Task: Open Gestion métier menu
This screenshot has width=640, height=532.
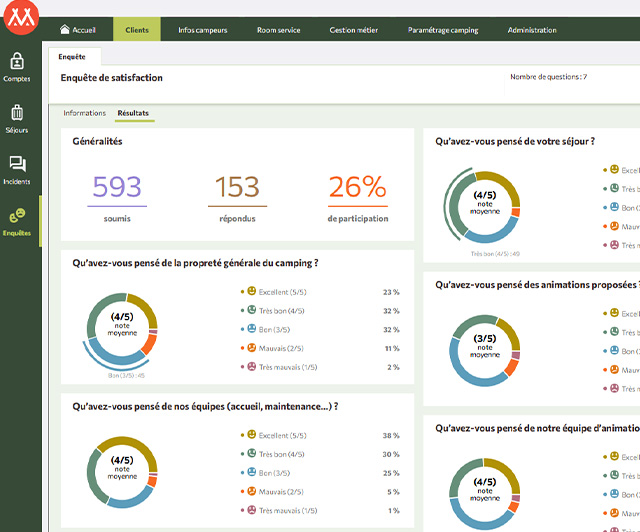Action: (354, 30)
